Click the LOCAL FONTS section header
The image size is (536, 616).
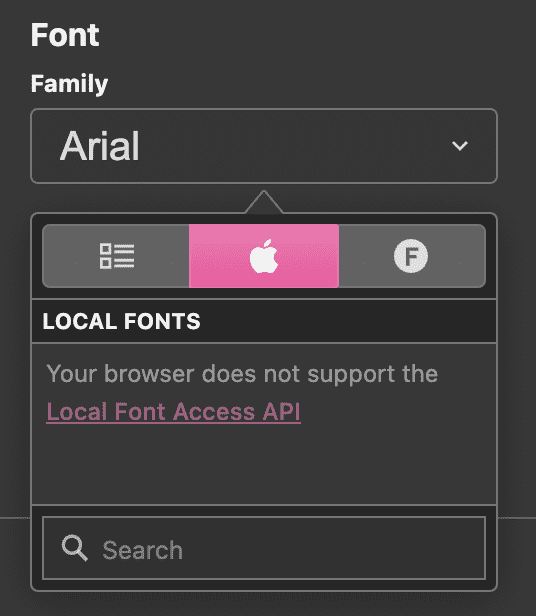264,321
